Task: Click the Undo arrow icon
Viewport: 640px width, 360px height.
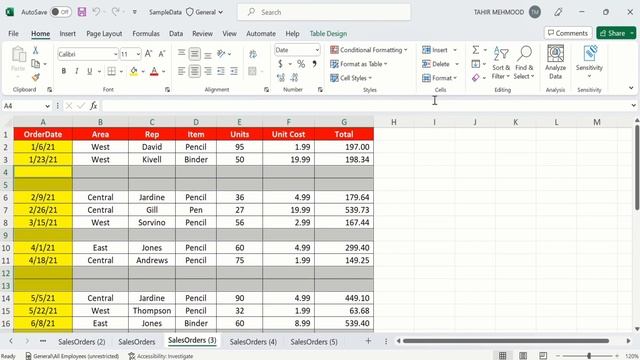Action: pos(96,12)
